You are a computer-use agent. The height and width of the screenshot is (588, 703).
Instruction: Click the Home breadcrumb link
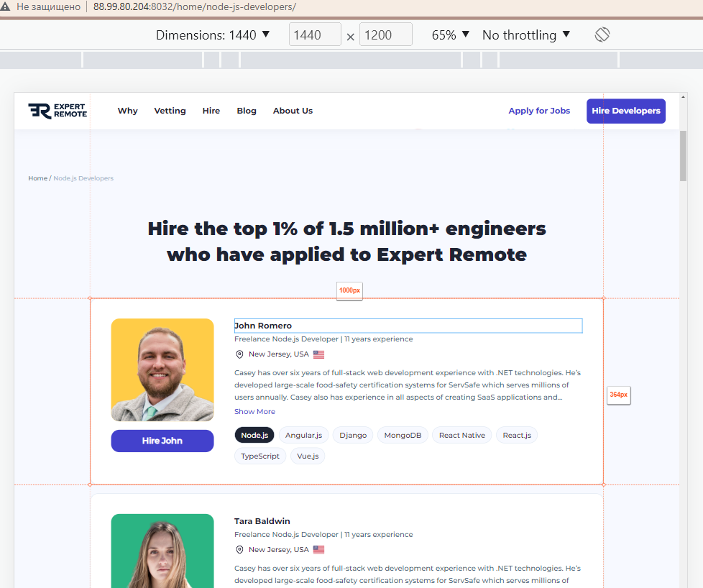tap(37, 178)
